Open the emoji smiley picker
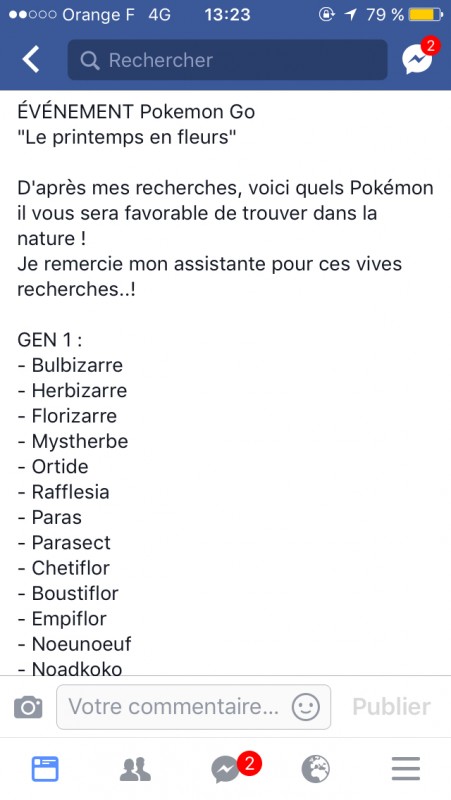Viewport: 451px width, 800px height. (306, 707)
